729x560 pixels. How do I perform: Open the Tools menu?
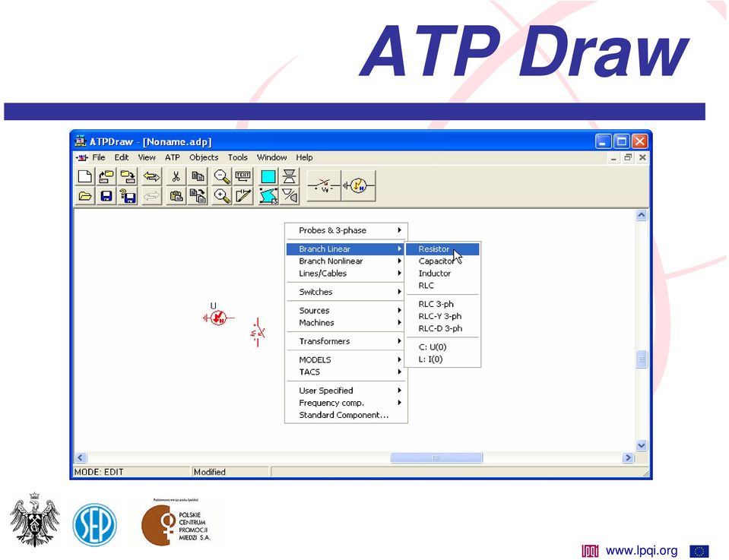click(238, 157)
